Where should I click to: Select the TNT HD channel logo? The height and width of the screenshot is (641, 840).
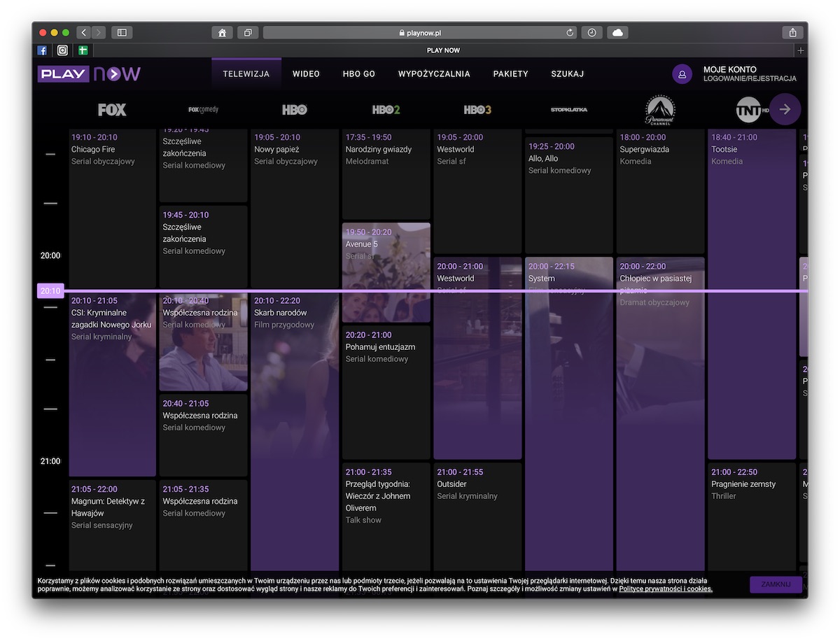pyautogui.click(x=752, y=110)
